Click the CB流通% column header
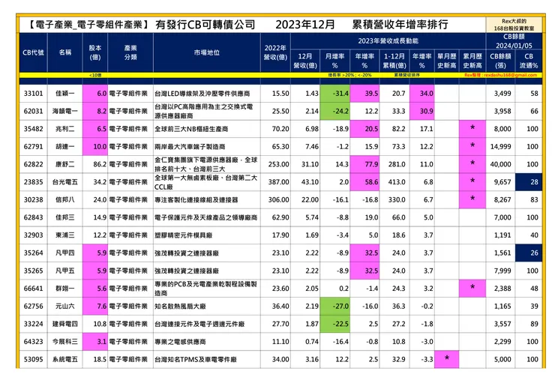The width and height of the screenshot is (555, 392). 529,61
